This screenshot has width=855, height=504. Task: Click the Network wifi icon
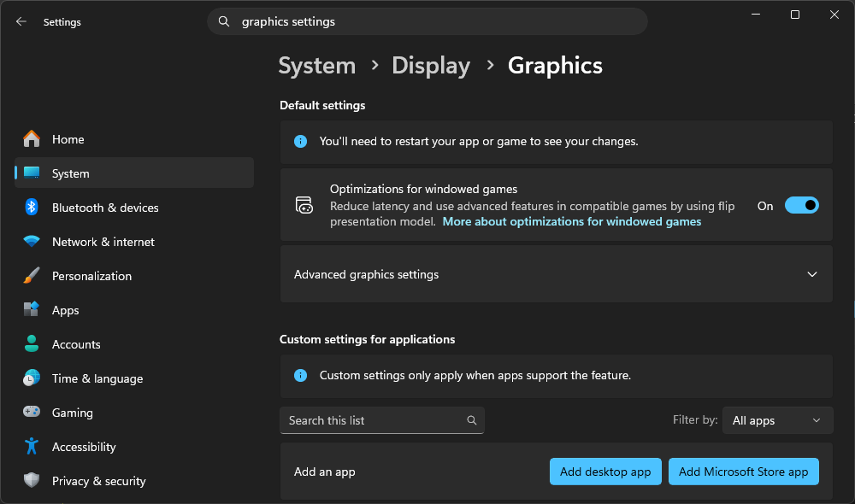[32, 242]
